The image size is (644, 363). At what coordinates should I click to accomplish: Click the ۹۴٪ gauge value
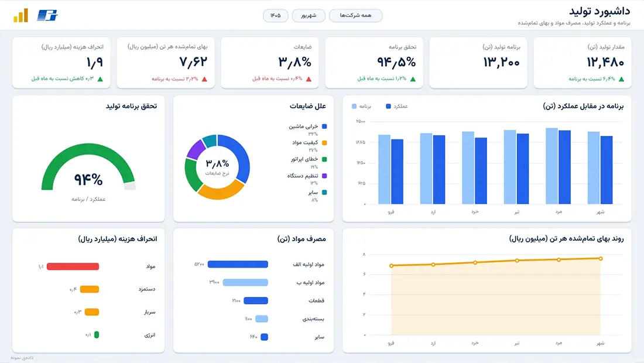[88, 179]
